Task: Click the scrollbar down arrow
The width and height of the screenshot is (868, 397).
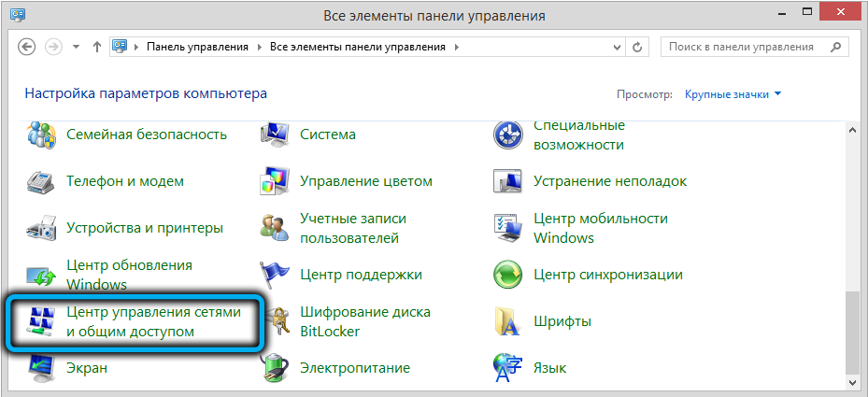Action: [x=852, y=381]
